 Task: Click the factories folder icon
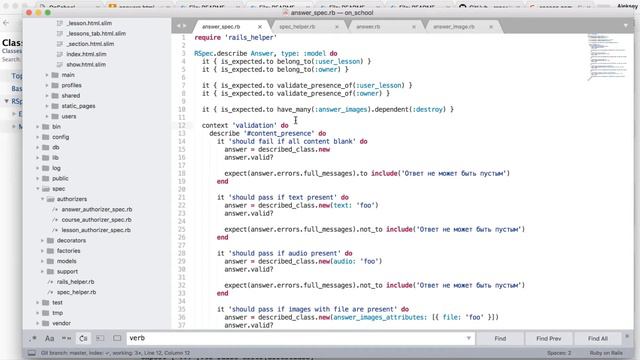pos(51,251)
